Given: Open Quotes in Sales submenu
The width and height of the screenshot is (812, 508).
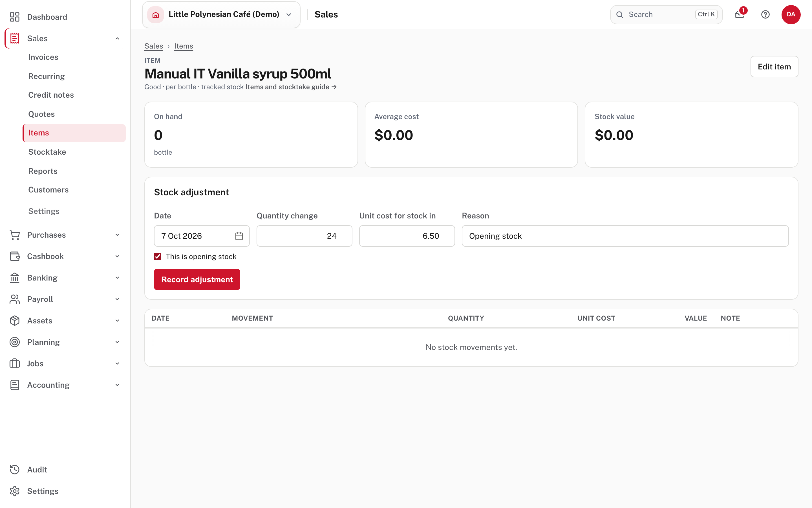Looking at the screenshot, I should [41, 114].
